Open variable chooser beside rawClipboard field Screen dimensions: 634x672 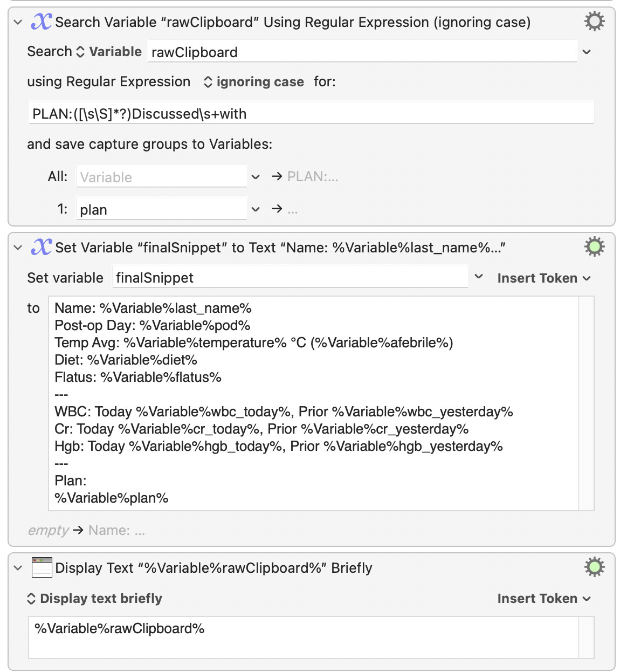(587, 52)
